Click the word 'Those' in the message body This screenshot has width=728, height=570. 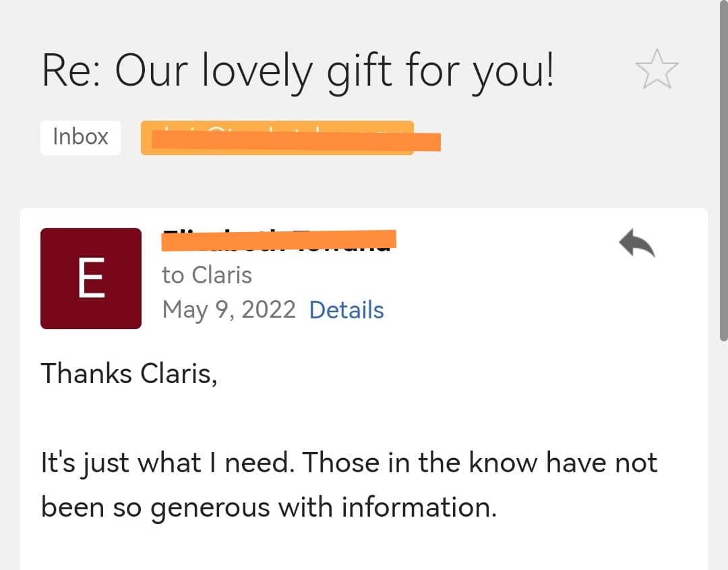[x=346, y=463]
